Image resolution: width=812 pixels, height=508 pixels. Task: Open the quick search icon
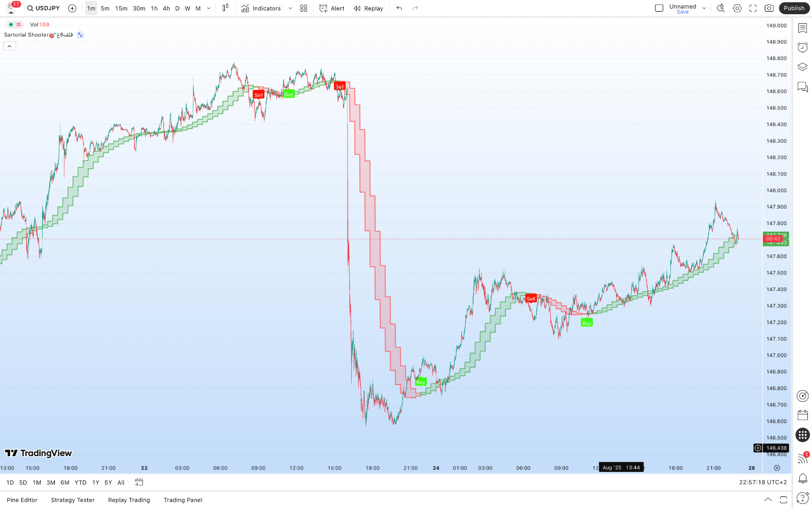click(x=721, y=8)
